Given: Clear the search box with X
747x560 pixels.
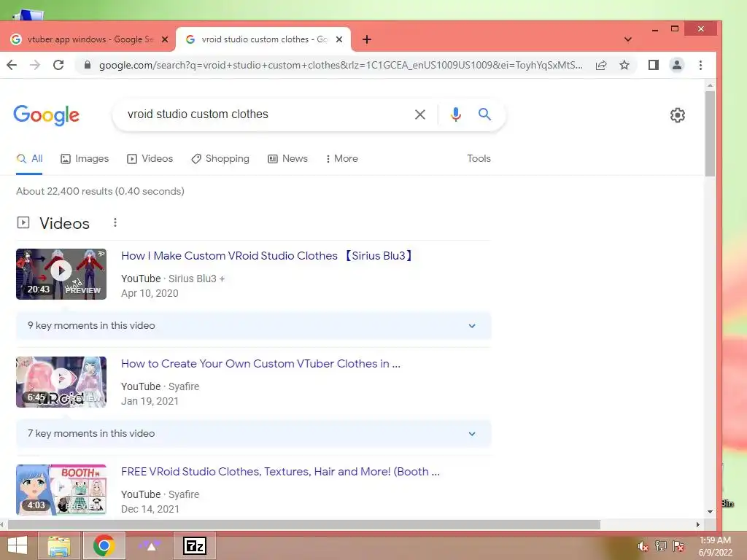Looking at the screenshot, I should pyautogui.click(x=419, y=114).
